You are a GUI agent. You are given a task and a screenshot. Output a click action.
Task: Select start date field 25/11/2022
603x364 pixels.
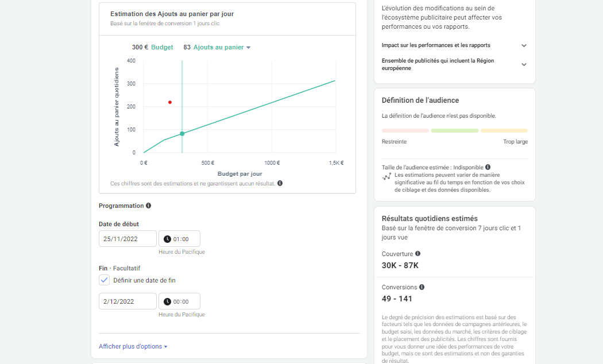pyautogui.click(x=127, y=239)
